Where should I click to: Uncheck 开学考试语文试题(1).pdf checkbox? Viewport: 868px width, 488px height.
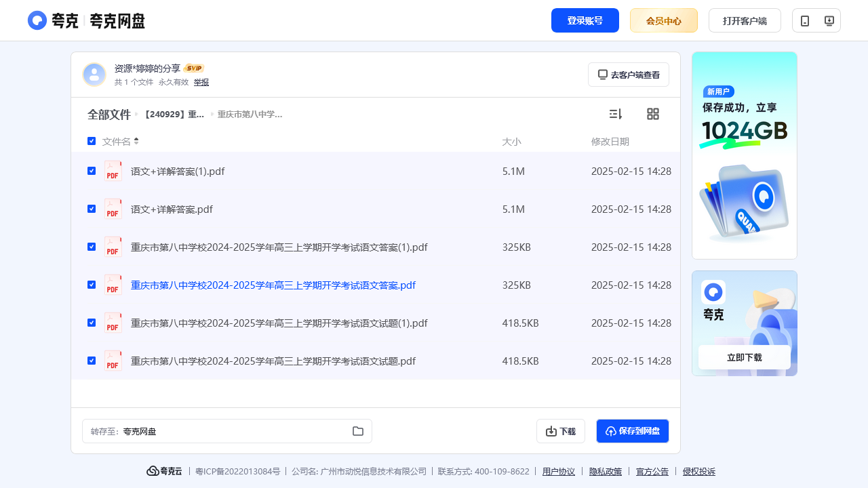(92, 323)
